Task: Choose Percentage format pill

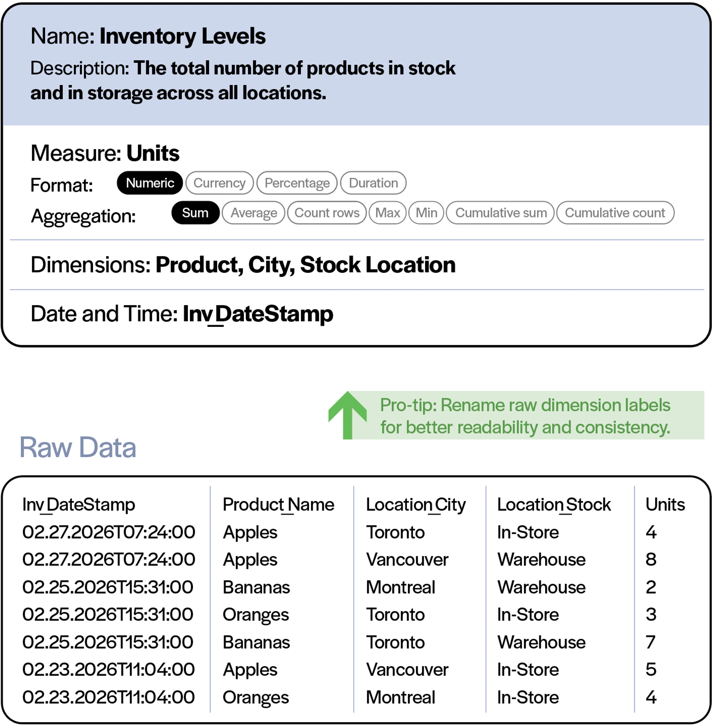Action: pyautogui.click(x=297, y=183)
